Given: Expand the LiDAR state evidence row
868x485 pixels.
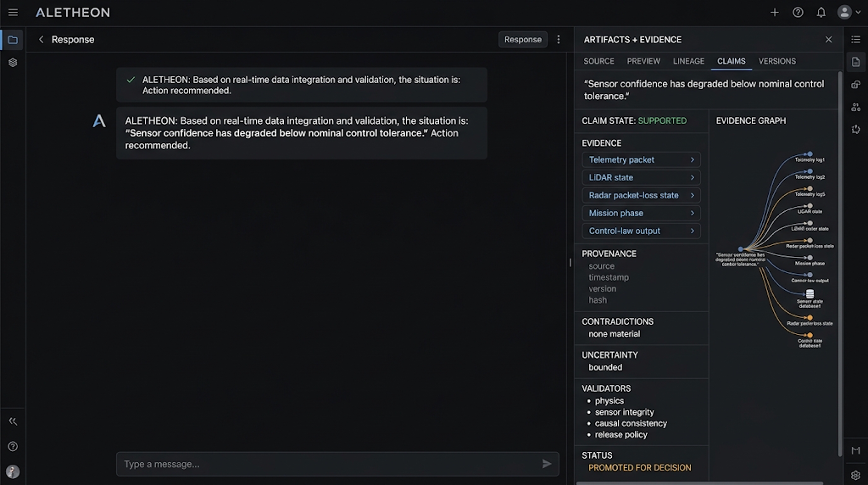Looking at the screenshot, I should coord(641,177).
